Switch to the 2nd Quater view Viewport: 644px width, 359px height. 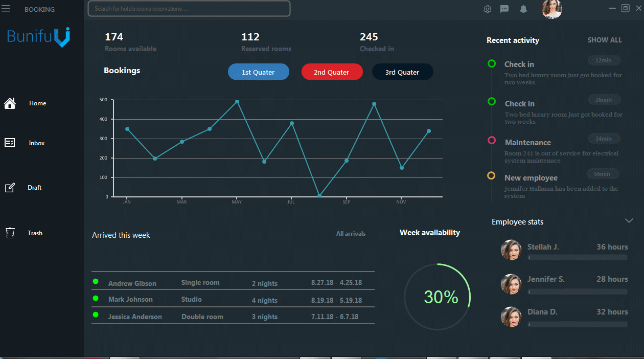tap(332, 72)
